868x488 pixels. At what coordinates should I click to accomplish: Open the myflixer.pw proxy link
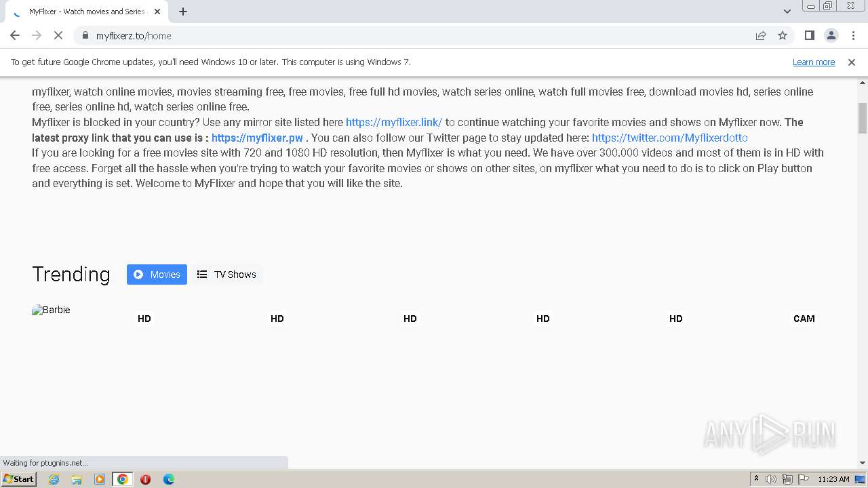pos(257,138)
